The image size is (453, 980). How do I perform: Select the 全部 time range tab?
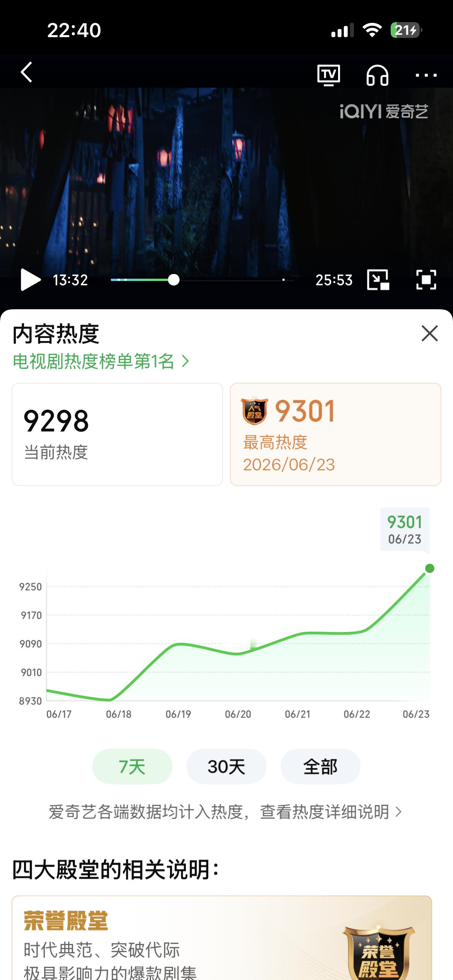[x=320, y=766]
